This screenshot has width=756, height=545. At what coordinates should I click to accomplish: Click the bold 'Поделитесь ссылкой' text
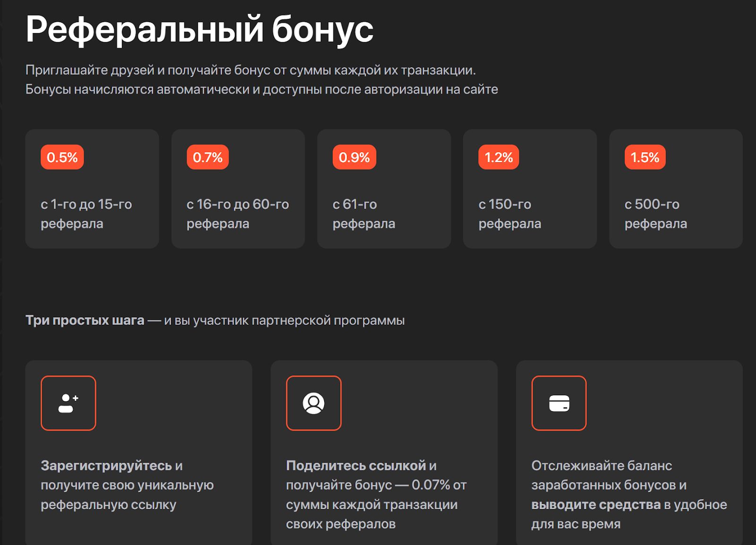coord(356,466)
